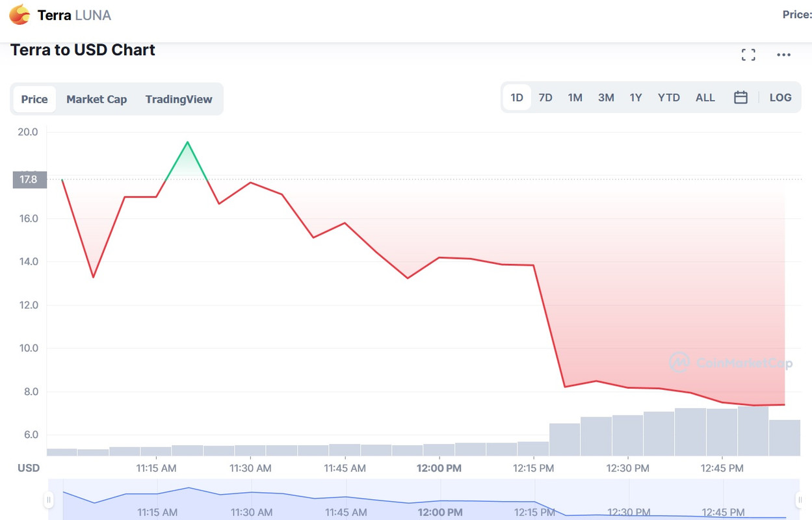The height and width of the screenshot is (520, 812).
Task: Click the 11:45 AM time axis label
Action: coord(345,468)
